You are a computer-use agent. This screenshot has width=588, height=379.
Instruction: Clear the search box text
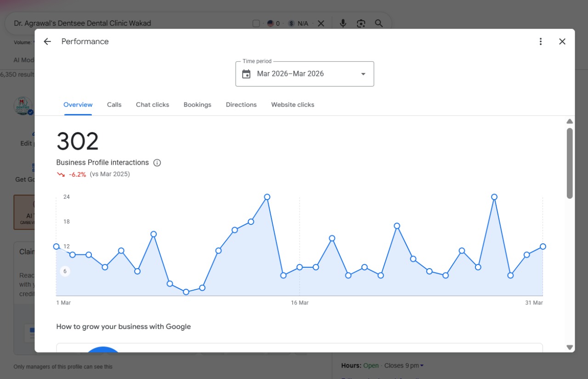pyautogui.click(x=321, y=23)
